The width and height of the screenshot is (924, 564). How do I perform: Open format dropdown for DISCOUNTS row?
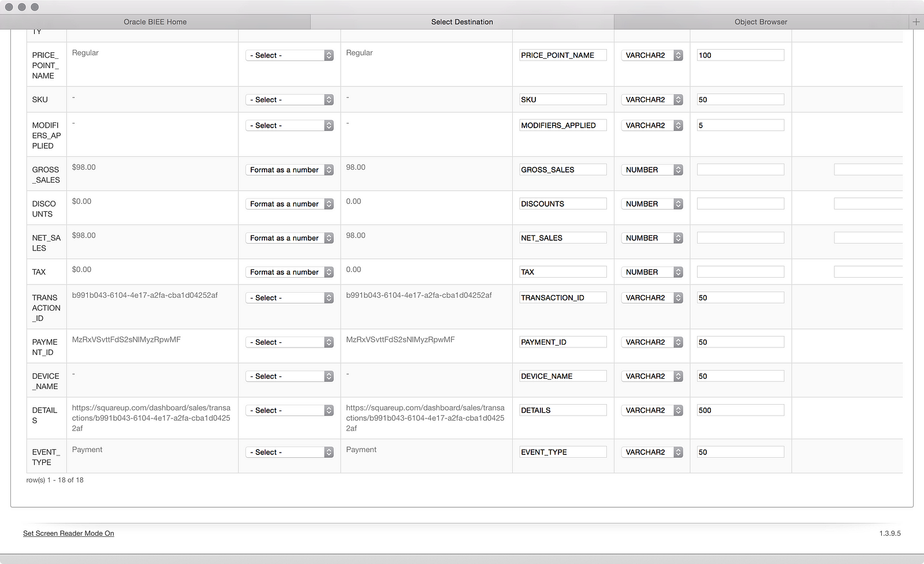point(290,204)
